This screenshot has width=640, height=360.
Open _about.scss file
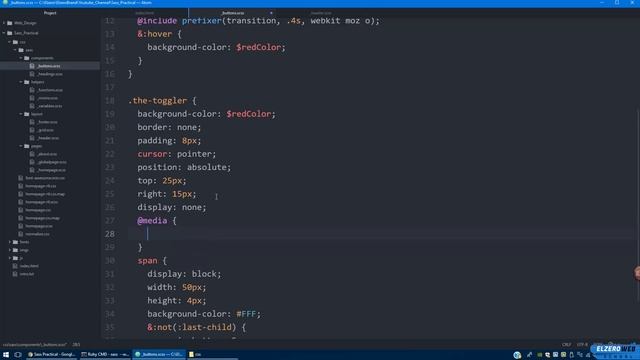click(x=47, y=154)
